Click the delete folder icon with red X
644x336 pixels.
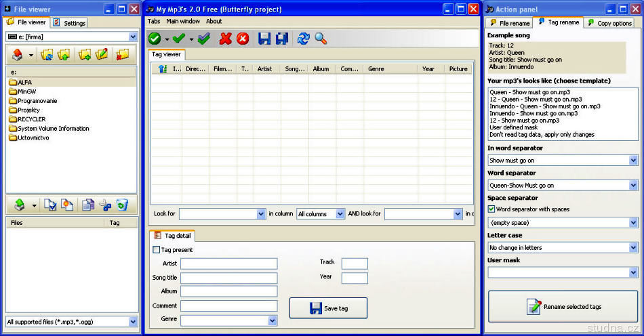point(123,55)
